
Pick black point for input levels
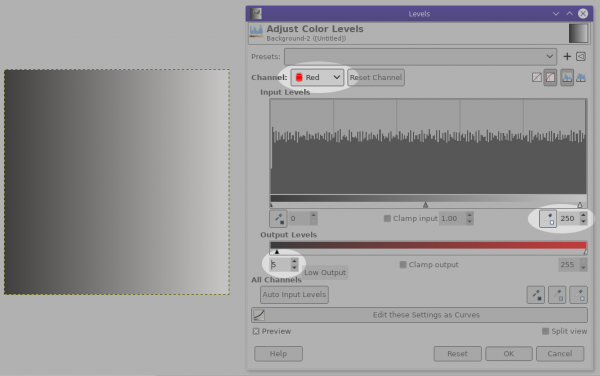pos(278,218)
